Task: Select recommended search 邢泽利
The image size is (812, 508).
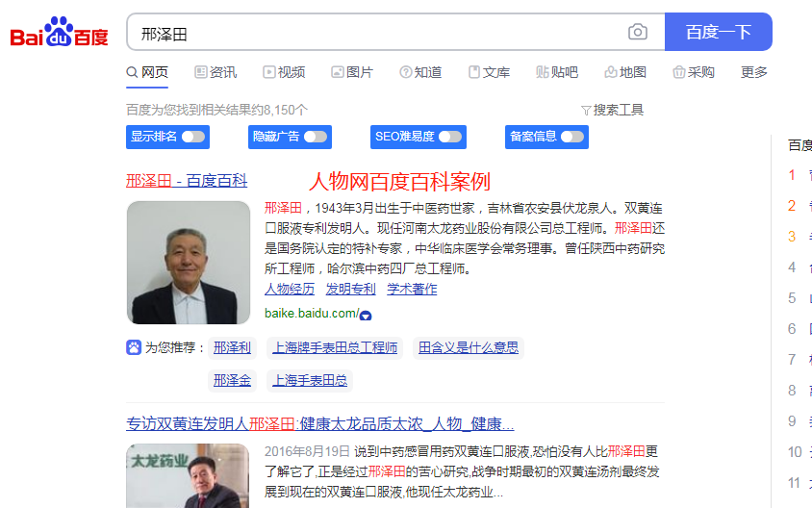Action: point(232,347)
